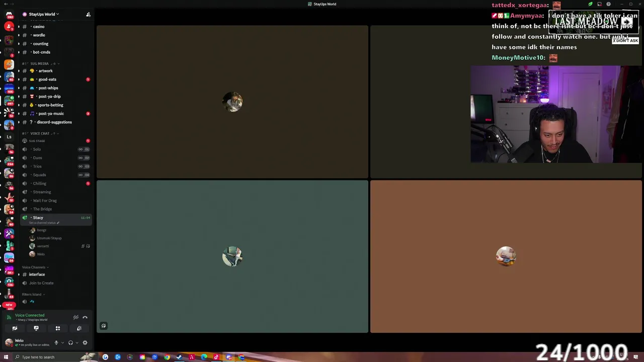Open output device options arrow beside headphones
644x362 pixels.
tap(77, 343)
